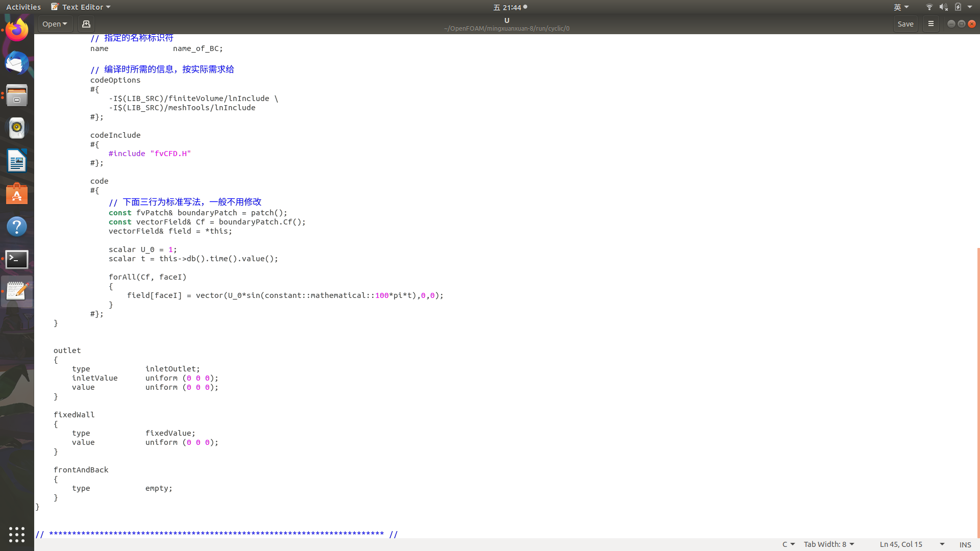The image size is (980, 551).
Task: Open the Help question mark icon
Action: [17, 227]
